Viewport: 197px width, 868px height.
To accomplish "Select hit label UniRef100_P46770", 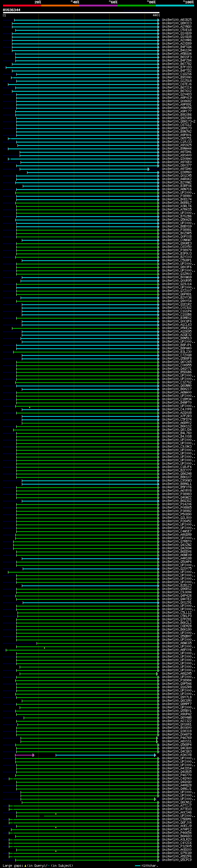I will (176, 775).
